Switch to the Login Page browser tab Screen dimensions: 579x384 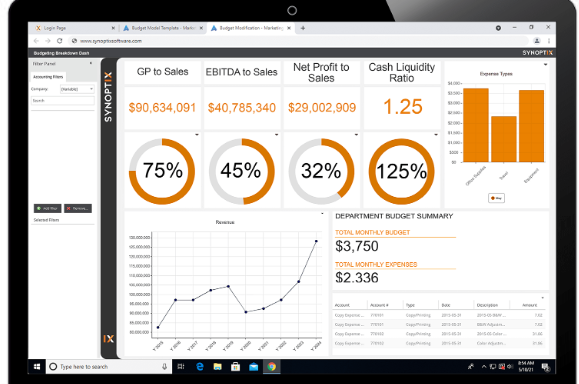click(x=74, y=28)
